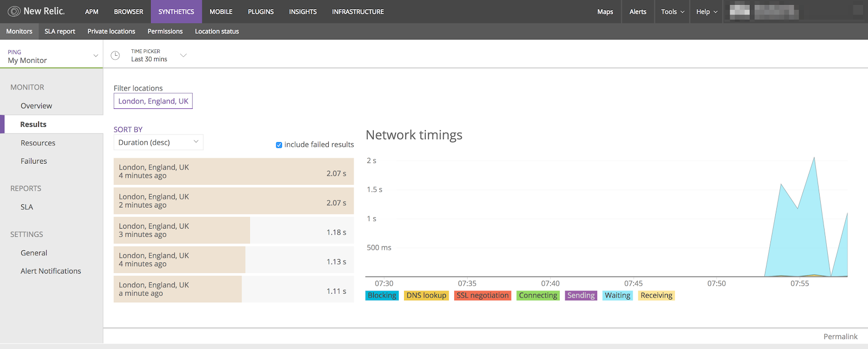Click the Permalink link
Screen dimensions: 868x349
pyautogui.click(x=840, y=337)
